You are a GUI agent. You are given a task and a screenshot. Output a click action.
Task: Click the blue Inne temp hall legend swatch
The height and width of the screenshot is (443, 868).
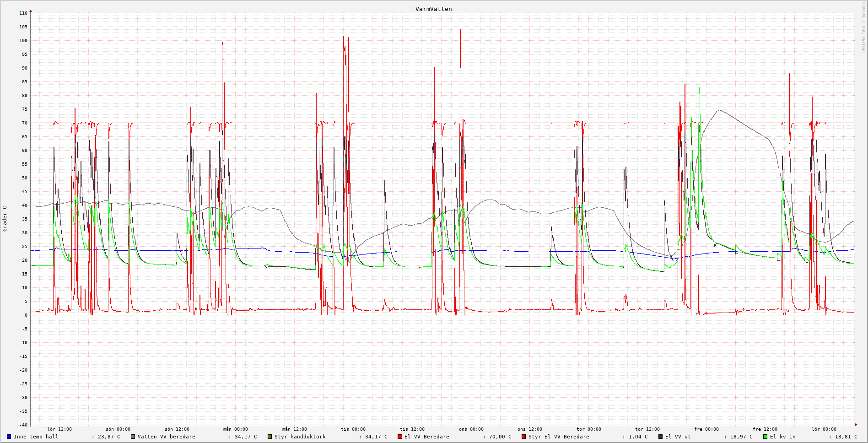pos(9,437)
